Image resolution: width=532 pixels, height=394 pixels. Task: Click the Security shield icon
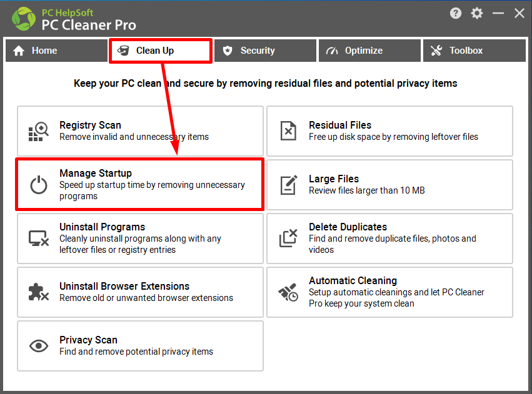[x=228, y=51]
